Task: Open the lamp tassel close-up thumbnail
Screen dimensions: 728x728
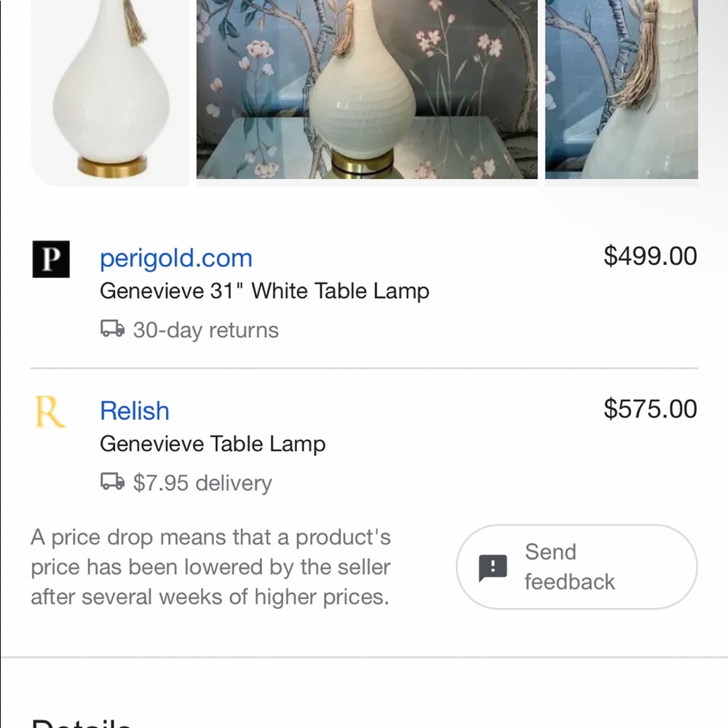Action: [621, 90]
